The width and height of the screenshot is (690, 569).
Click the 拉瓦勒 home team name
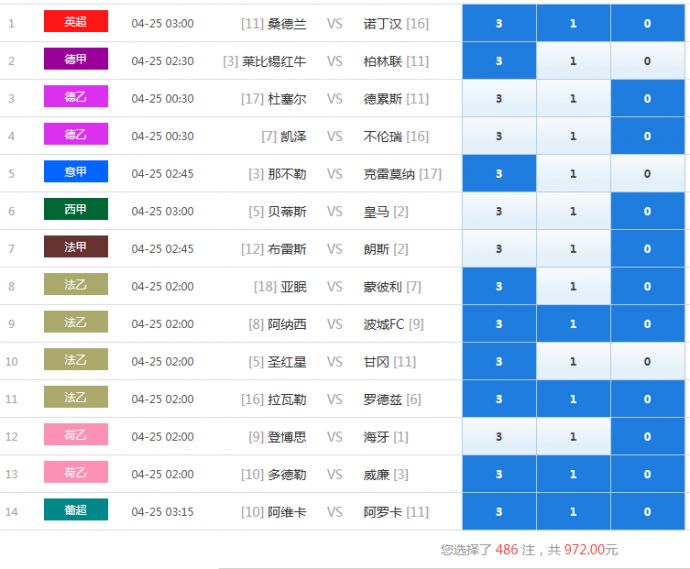(x=287, y=399)
